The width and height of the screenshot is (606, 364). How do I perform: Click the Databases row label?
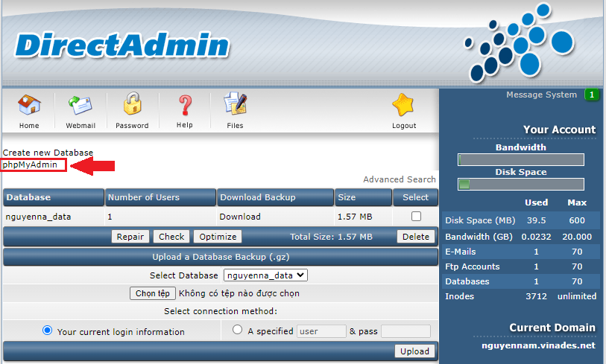pos(467,281)
